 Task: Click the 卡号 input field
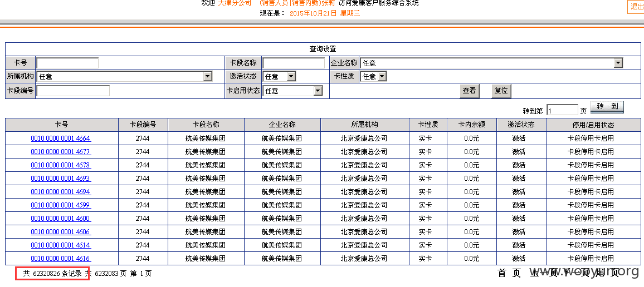(67, 63)
